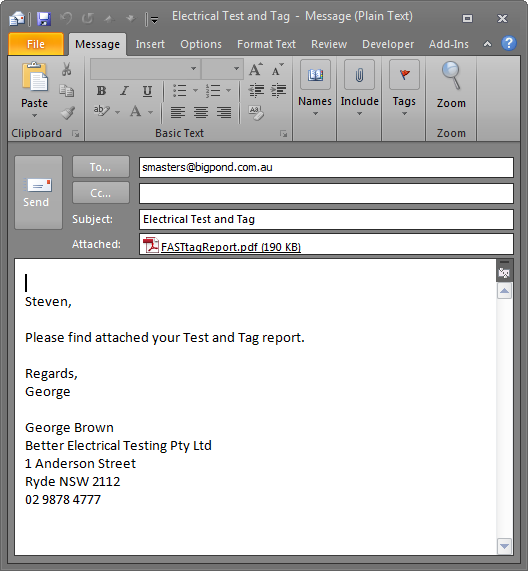Open the Tags flag icon
Image resolution: width=528 pixels, height=571 pixels.
click(x=404, y=75)
